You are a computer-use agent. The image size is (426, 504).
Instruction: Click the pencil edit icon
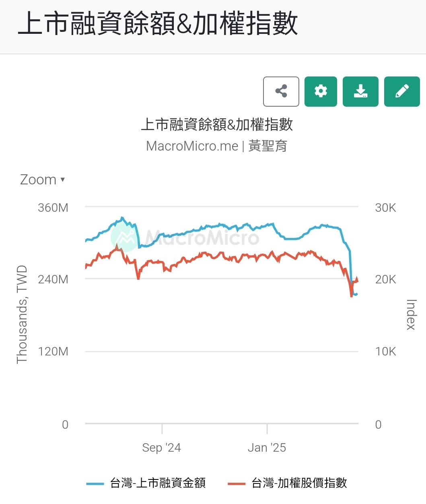click(x=402, y=91)
